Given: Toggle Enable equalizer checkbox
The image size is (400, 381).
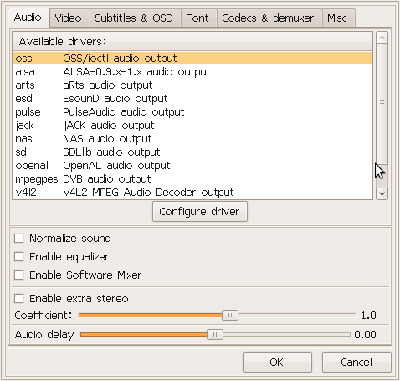Looking at the screenshot, I should pyautogui.click(x=19, y=257).
